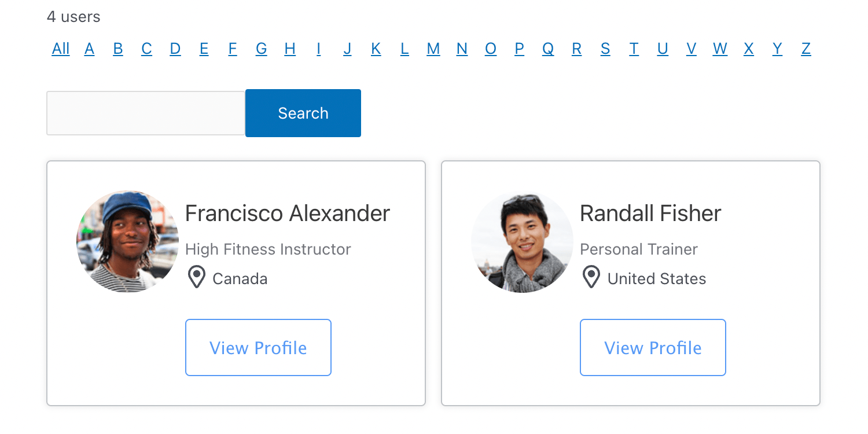Viewport: 868px width, 434px height.
Task: Click the Randall Fisher name heading
Action: (x=650, y=214)
